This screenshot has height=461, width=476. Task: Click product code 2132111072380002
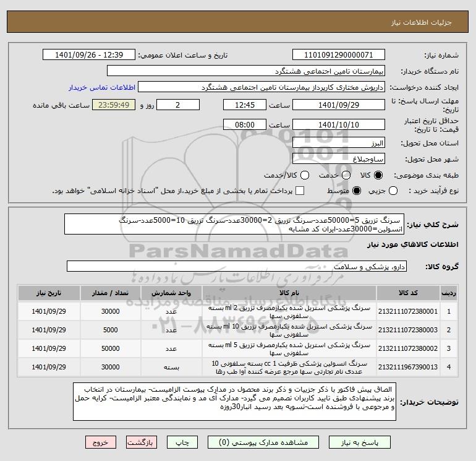point(408,348)
